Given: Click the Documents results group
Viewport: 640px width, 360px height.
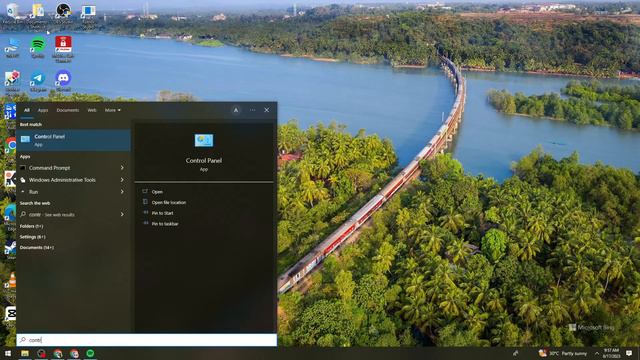Looking at the screenshot, I should click(37, 247).
